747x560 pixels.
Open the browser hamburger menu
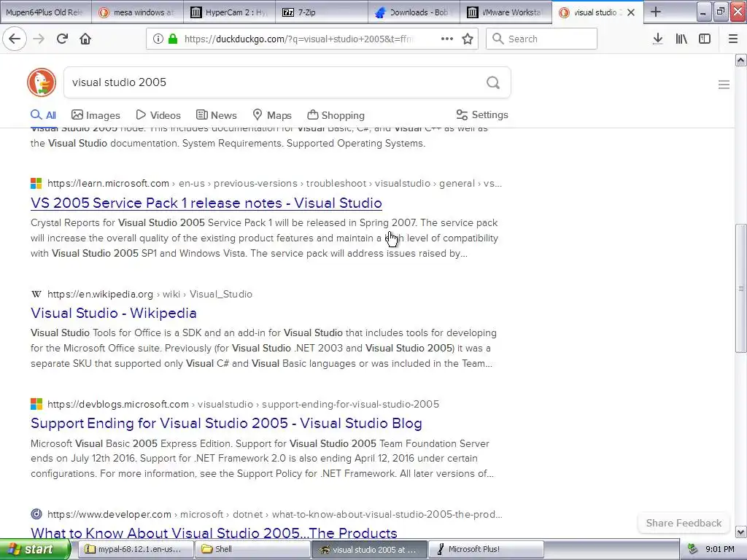(x=732, y=39)
